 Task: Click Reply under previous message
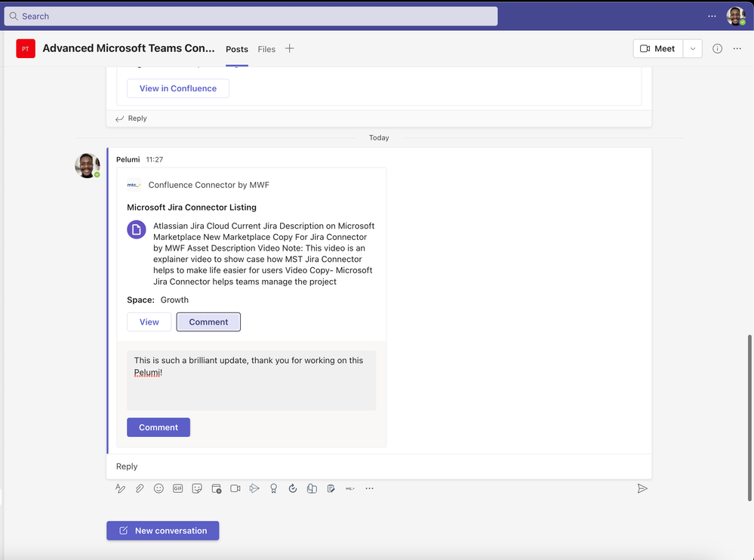click(131, 118)
